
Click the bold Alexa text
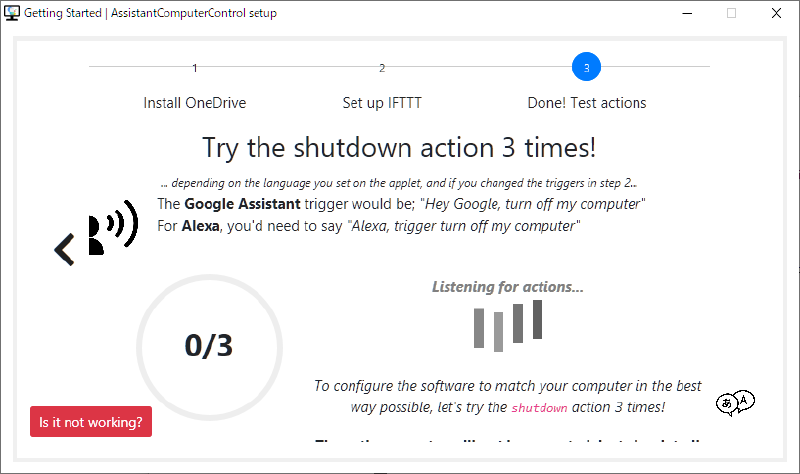201,225
